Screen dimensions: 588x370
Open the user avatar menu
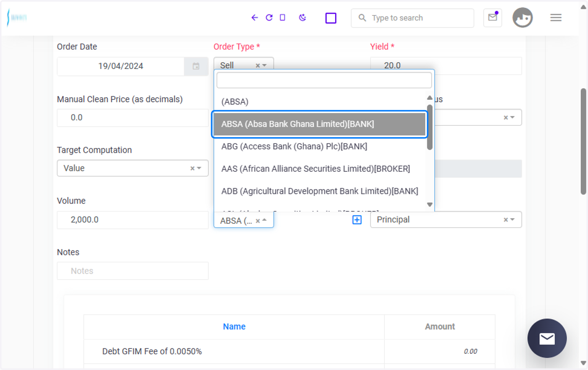coord(522,18)
